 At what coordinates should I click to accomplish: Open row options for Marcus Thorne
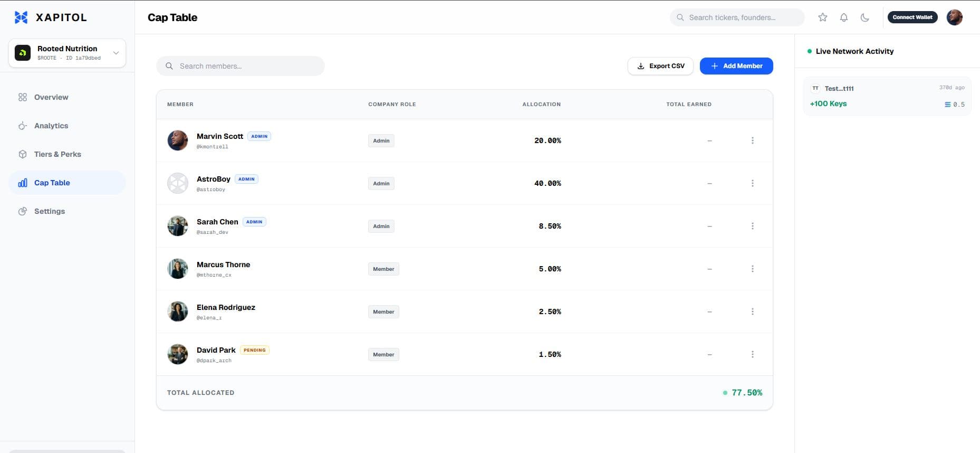pos(753,269)
